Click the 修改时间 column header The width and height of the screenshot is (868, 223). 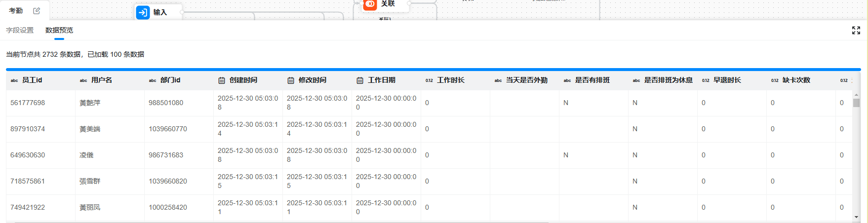click(317, 80)
